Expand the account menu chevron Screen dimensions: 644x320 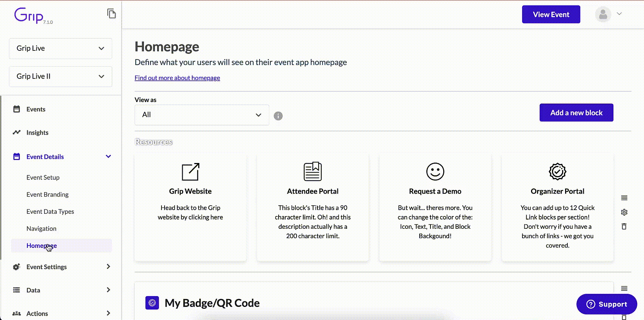[x=619, y=14]
